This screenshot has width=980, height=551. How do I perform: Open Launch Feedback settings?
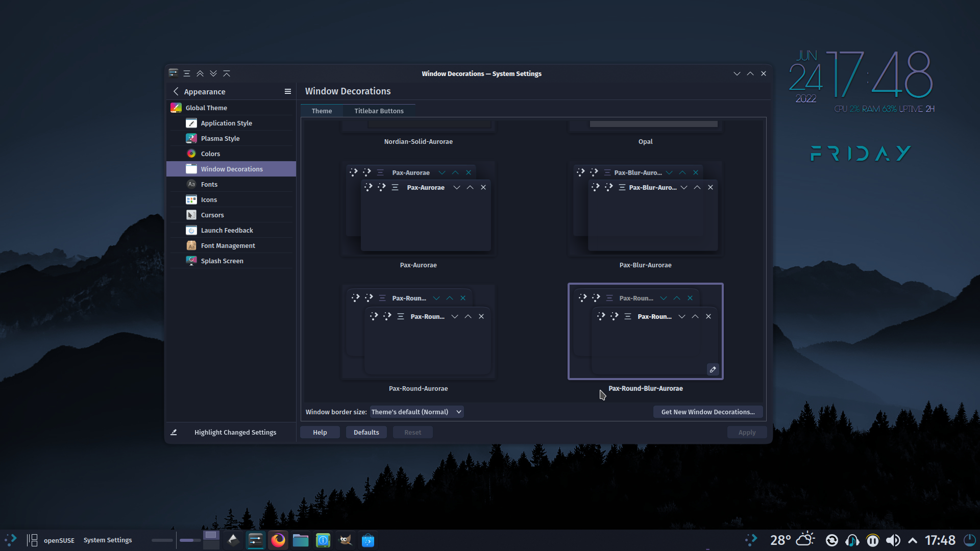coord(231,230)
